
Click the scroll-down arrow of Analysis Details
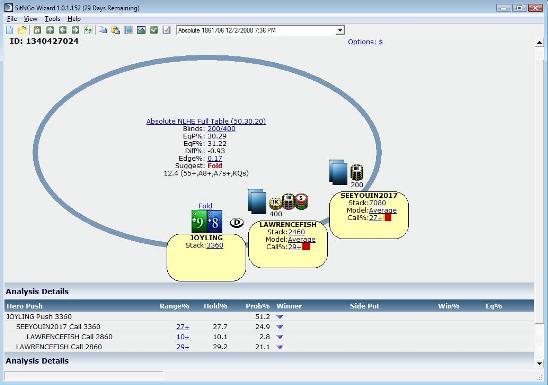(539, 363)
